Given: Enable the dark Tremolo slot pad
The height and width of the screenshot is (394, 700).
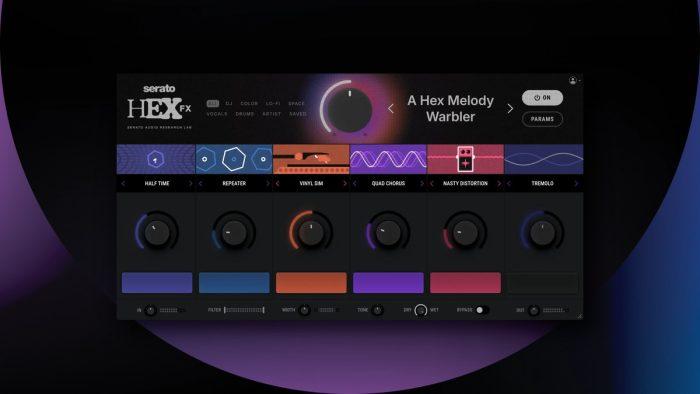Looking at the screenshot, I should (542, 282).
